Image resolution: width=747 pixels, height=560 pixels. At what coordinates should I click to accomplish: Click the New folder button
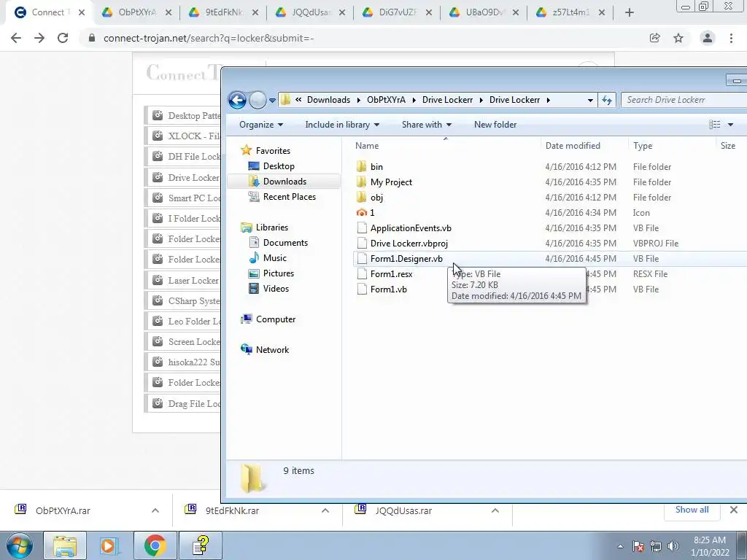tap(495, 125)
